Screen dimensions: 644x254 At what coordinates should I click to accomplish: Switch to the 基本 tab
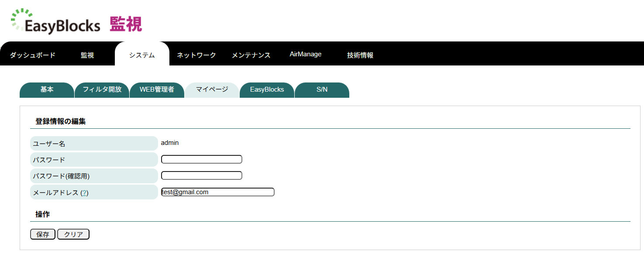[x=47, y=90]
